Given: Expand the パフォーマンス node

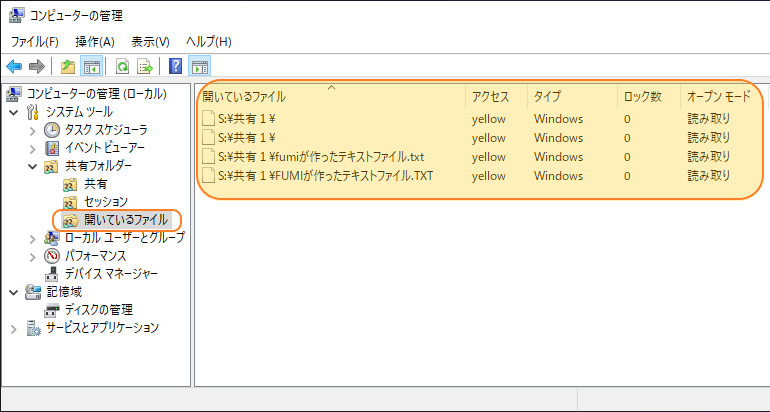Looking at the screenshot, I should [32, 256].
